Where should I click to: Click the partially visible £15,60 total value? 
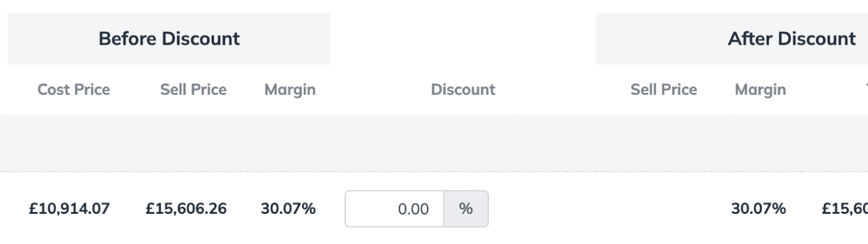(845, 209)
